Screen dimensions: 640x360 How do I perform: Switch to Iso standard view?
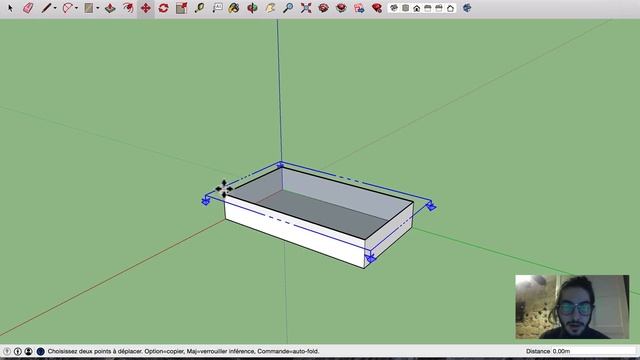click(x=394, y=8)
